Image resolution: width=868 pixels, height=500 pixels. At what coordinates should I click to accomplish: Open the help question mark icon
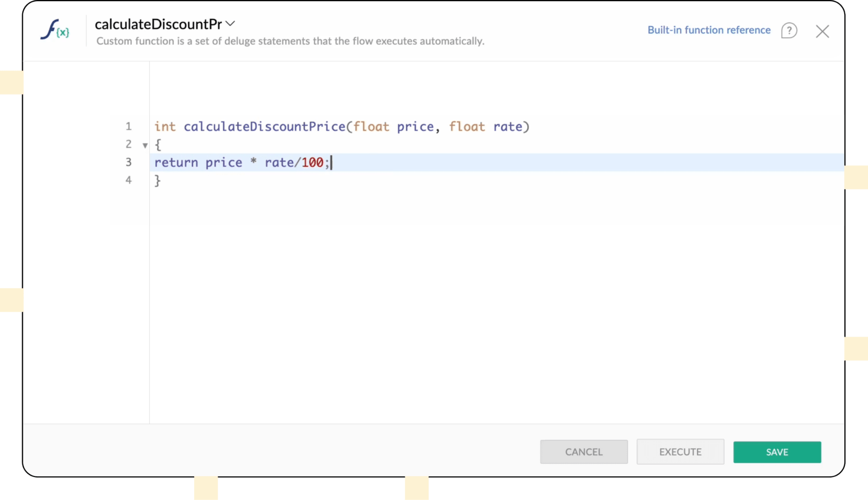pos(789,30)
